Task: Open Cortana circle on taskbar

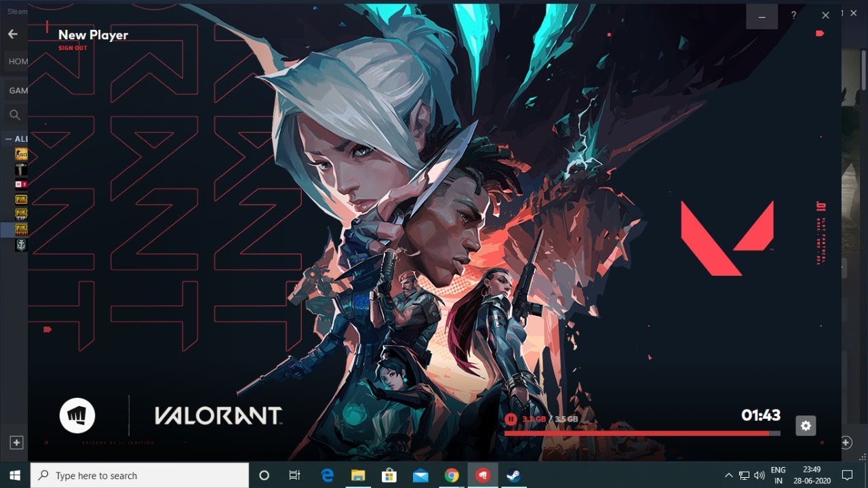Action: coord(264,475)
